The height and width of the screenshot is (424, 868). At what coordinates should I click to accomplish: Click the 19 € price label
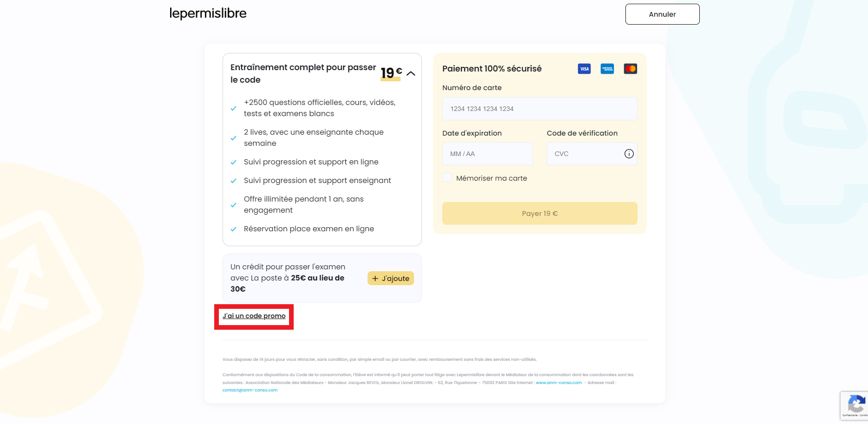click(x=391, y=73)
